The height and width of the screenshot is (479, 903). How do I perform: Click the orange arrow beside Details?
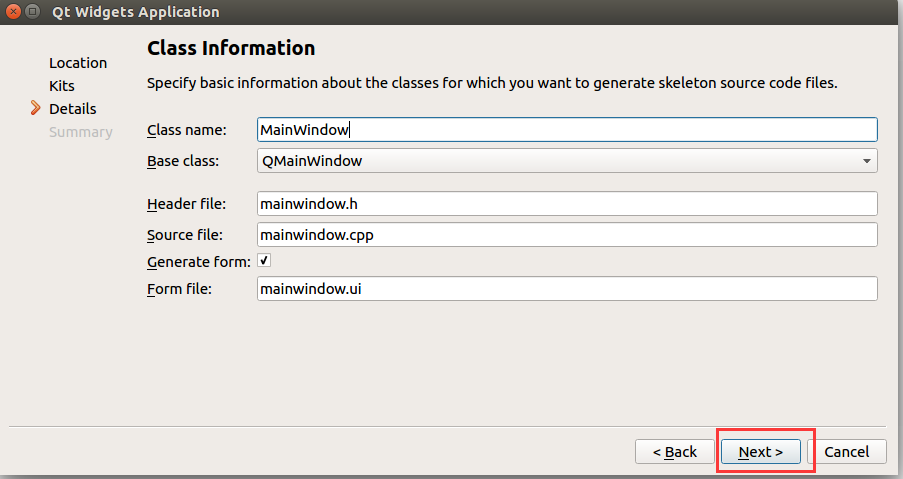pyautogui.click(x=36, y=108)
